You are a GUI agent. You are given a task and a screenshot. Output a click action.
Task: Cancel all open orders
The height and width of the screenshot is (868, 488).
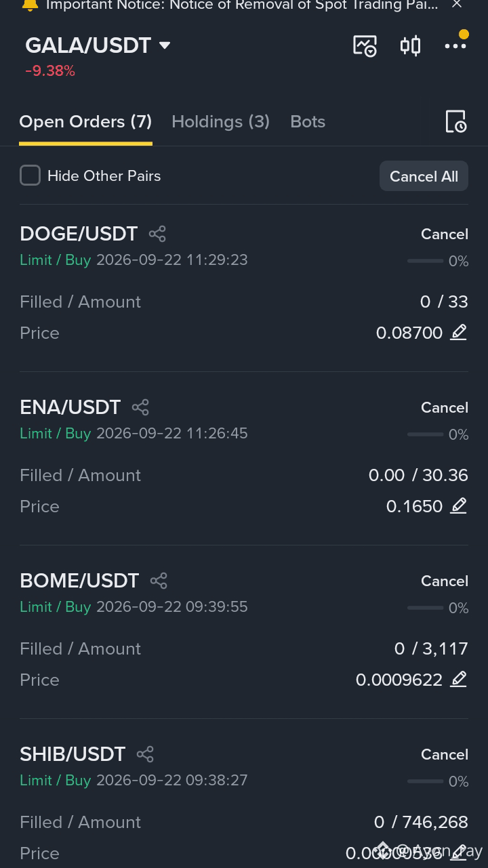point(424,176)
